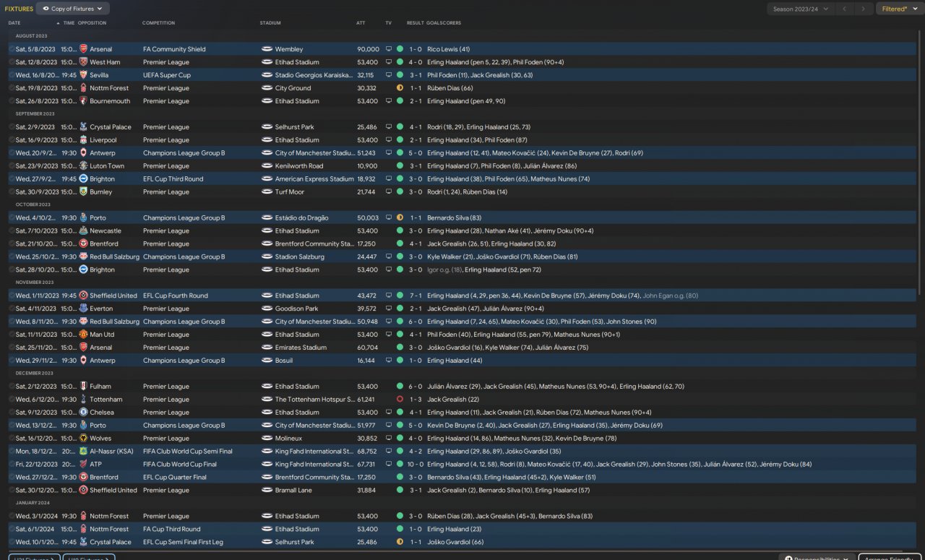Click the Man Utd club badge
This screenshot has width=925, height=560.
coord(83,335)
